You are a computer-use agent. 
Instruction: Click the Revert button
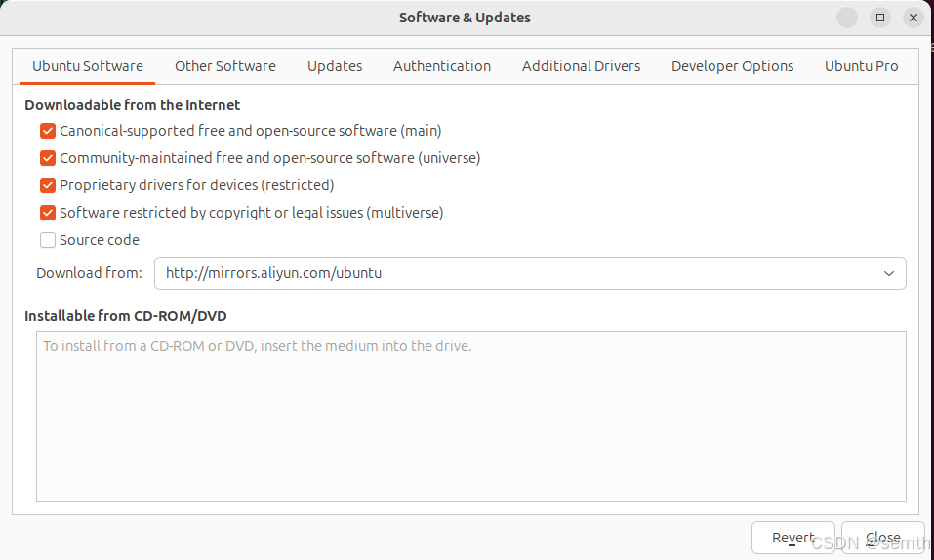click(x=792, y=538)
